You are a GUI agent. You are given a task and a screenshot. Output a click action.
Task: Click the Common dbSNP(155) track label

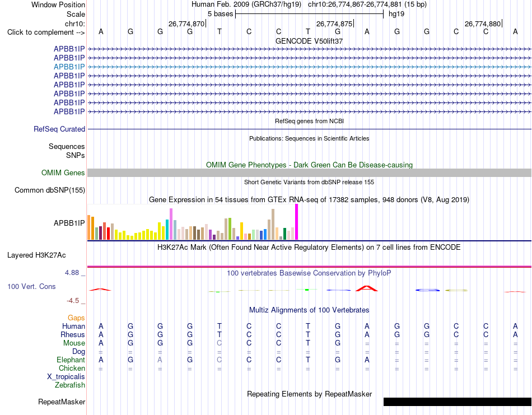point(50,190)
